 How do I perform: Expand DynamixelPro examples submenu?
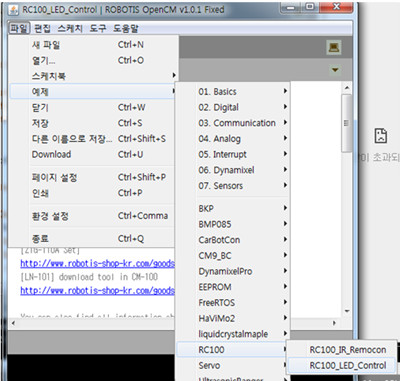point(233,271)
